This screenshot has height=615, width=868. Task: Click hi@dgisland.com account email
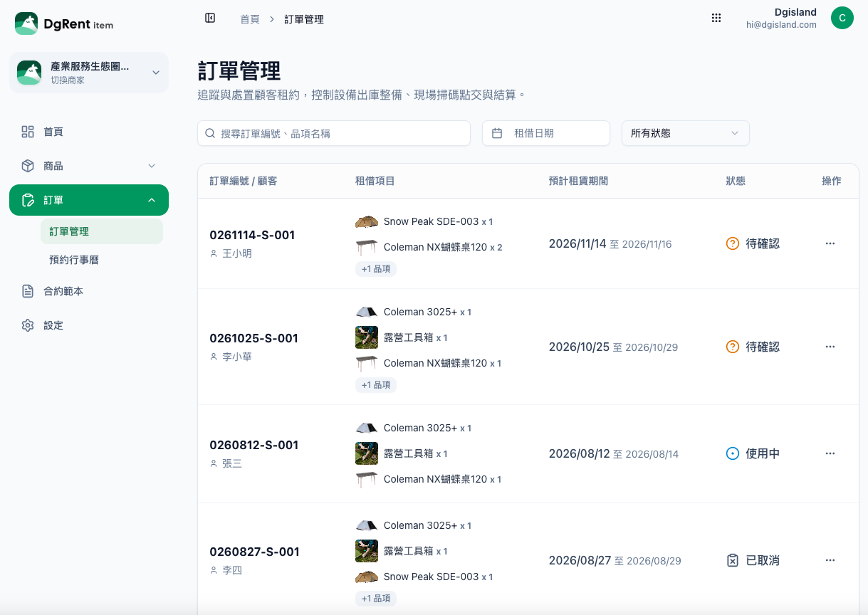[781, 25]
